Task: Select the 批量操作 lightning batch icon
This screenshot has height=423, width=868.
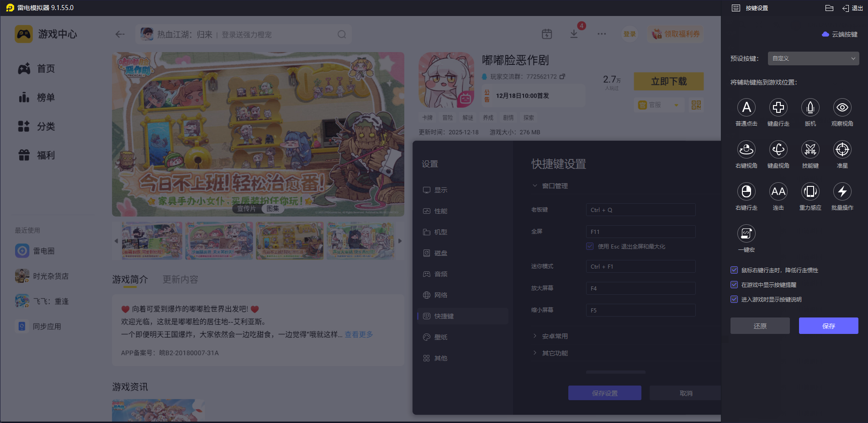Action: pyautogui.click(x=842, y=191)
